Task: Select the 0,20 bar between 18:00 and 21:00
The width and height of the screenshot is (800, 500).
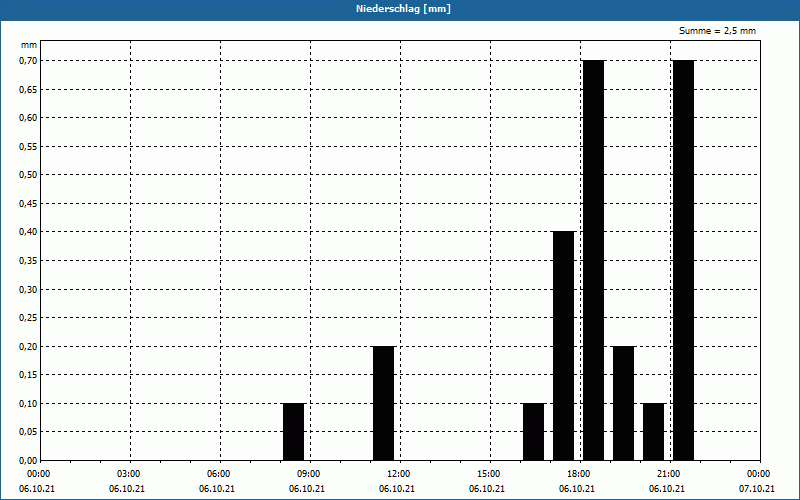Action: (x=623, y=404)
